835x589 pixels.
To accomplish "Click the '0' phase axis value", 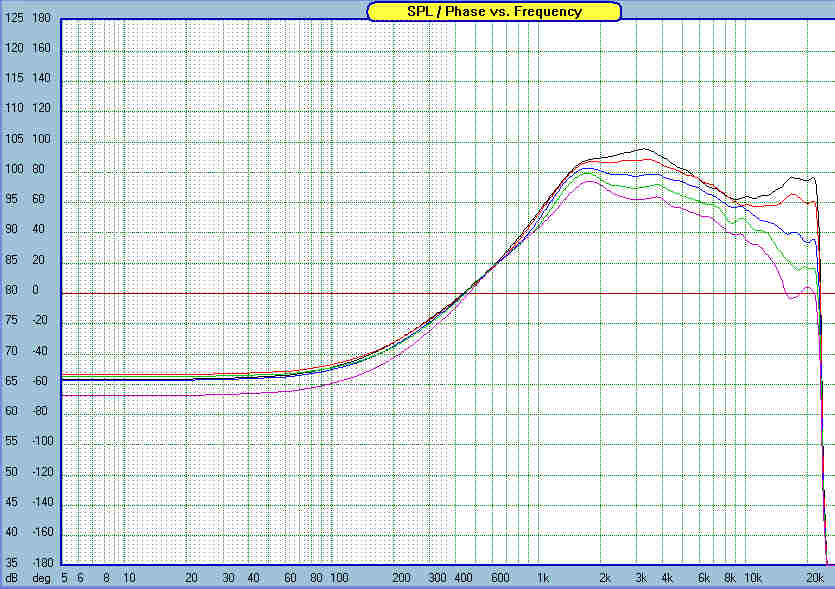I will pos(36,290).
